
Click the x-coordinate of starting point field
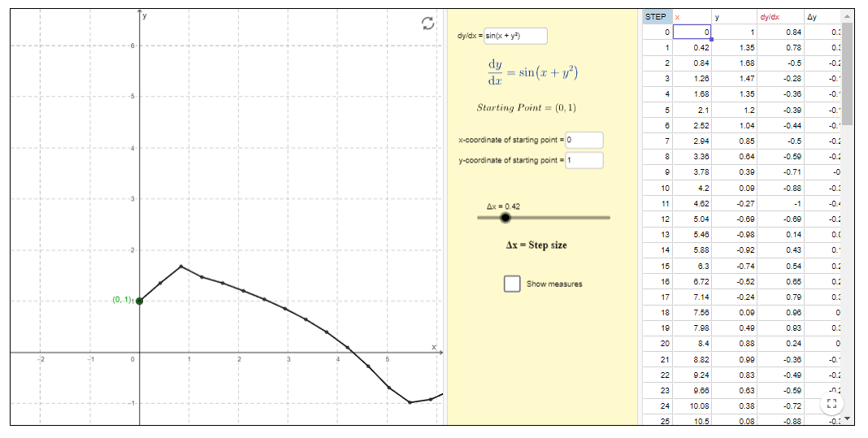pos(584,140)
